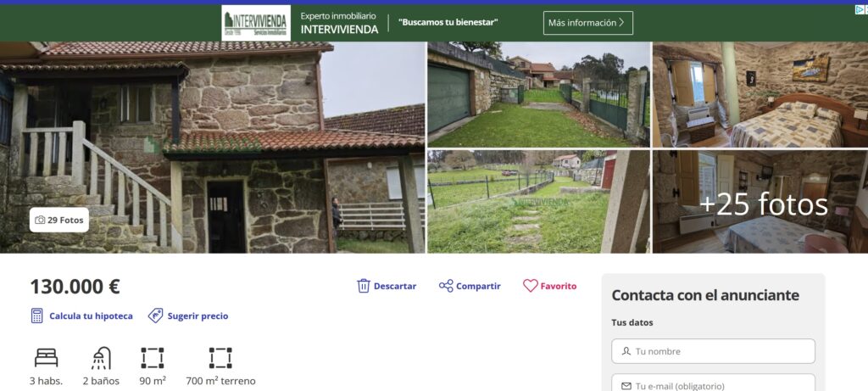Click the shower icon above 2 baños

coord(102,358)
